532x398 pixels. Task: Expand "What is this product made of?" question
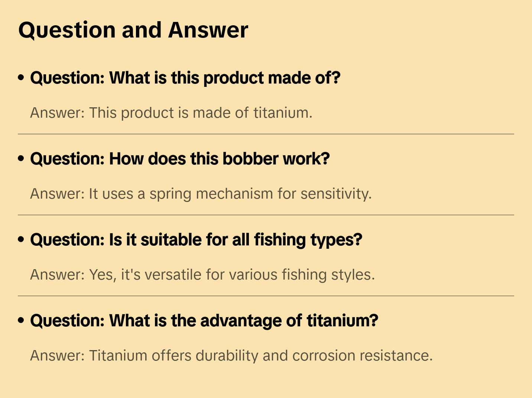click(185, 78)
